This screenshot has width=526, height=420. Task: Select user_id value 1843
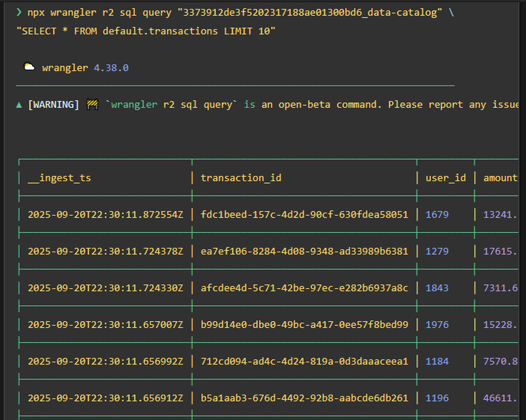click(437, 288)
